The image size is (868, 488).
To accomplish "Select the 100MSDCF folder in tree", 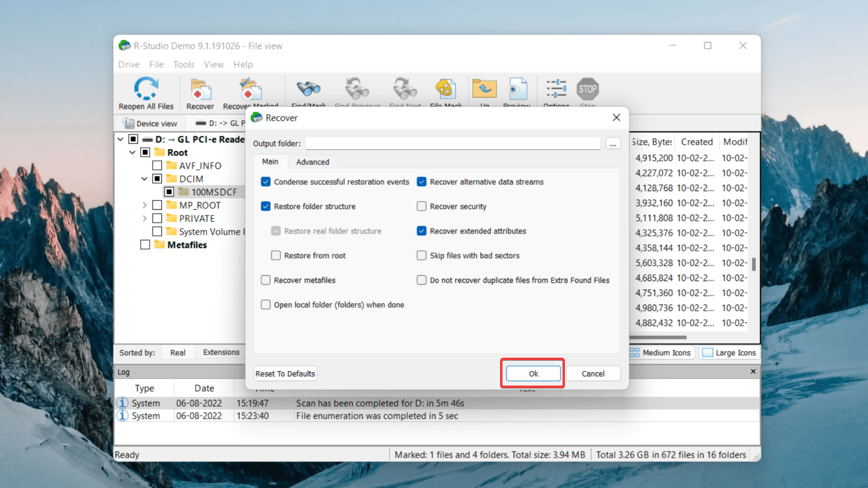I will [x=214, y=192].
